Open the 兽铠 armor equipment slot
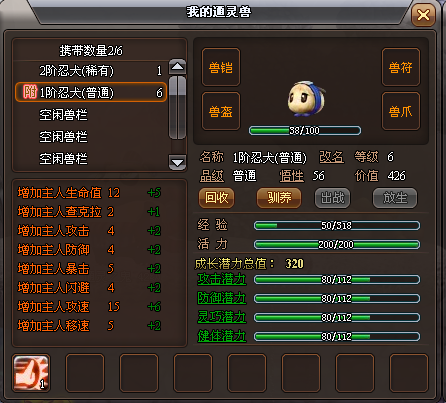 pyautogui.click(x=221, y=67)
